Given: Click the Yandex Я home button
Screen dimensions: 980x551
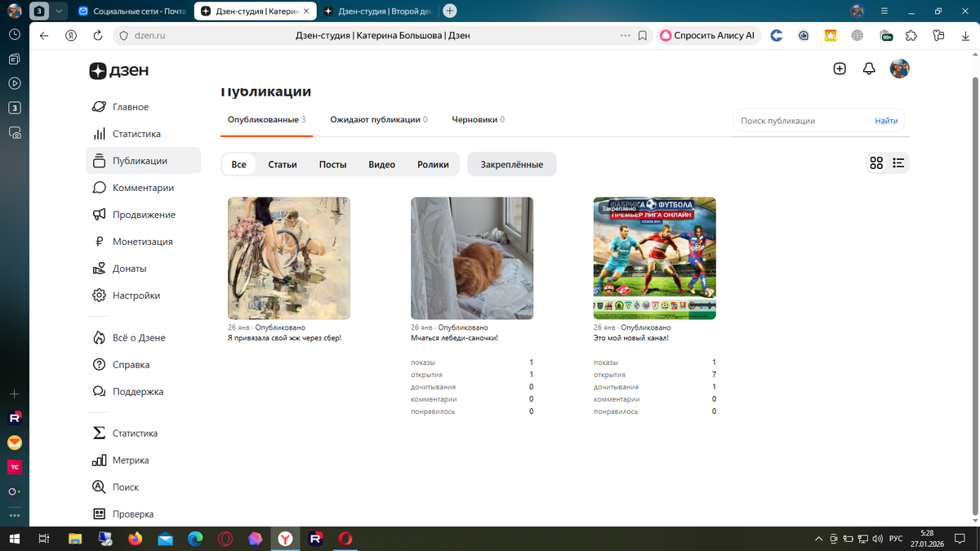Looking at the screenshot, I should click(x=71, y=36).
